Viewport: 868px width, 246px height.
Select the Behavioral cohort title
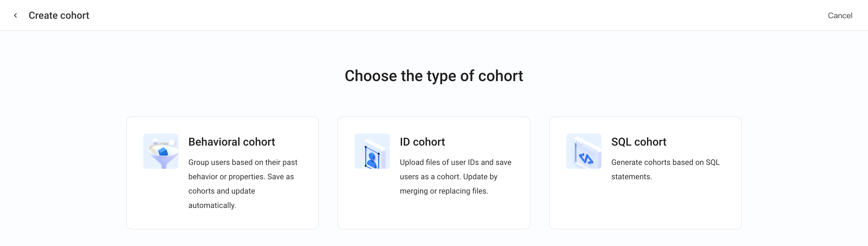coord(232,142)
